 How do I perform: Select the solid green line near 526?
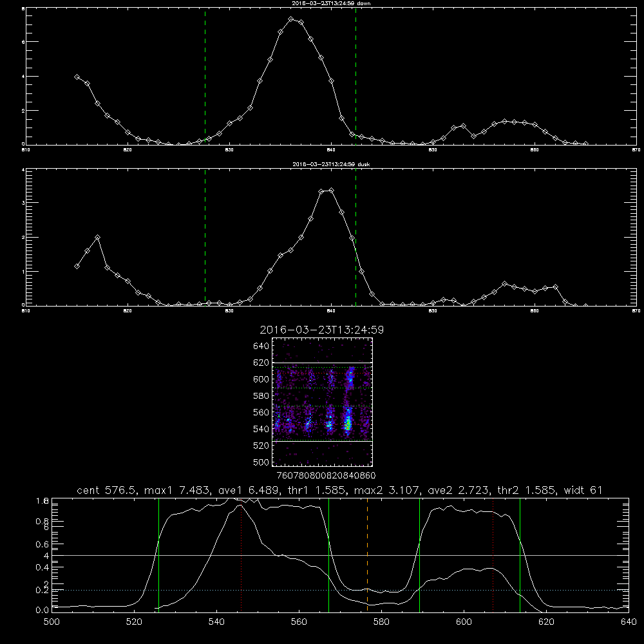point(158,555)
